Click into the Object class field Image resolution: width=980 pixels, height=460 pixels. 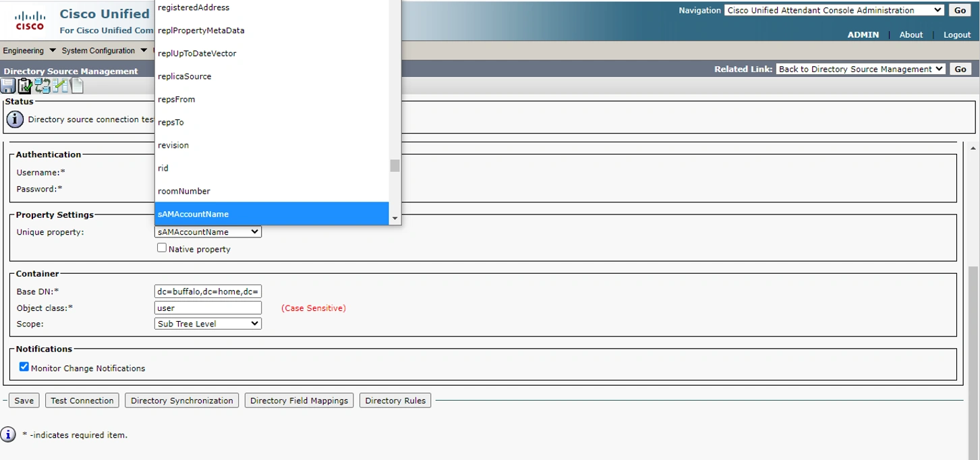coord(208,308)
